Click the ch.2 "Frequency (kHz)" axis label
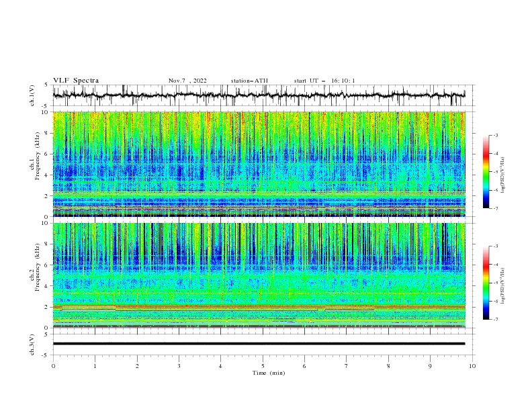The image size is (532, 411). point(38,267)
